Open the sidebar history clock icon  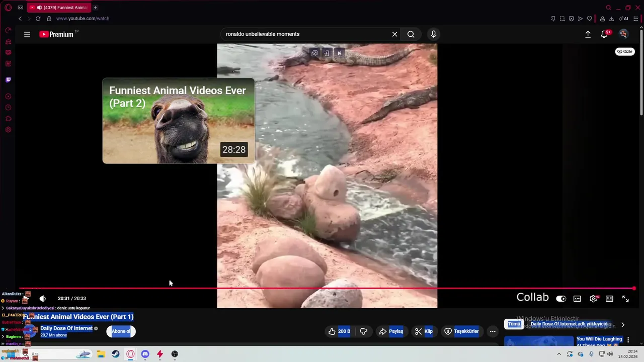[x=8, y=108]
